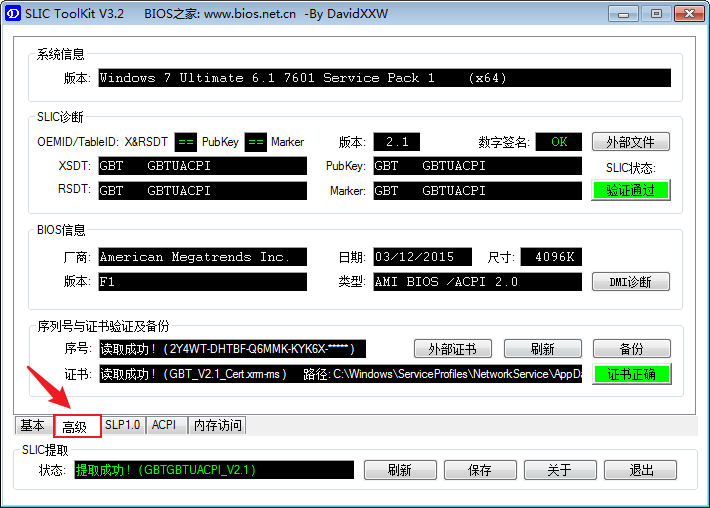Open the 内存访问 tab
The height and width of the screenshot is (508, 710).
(x=217, y=425)
